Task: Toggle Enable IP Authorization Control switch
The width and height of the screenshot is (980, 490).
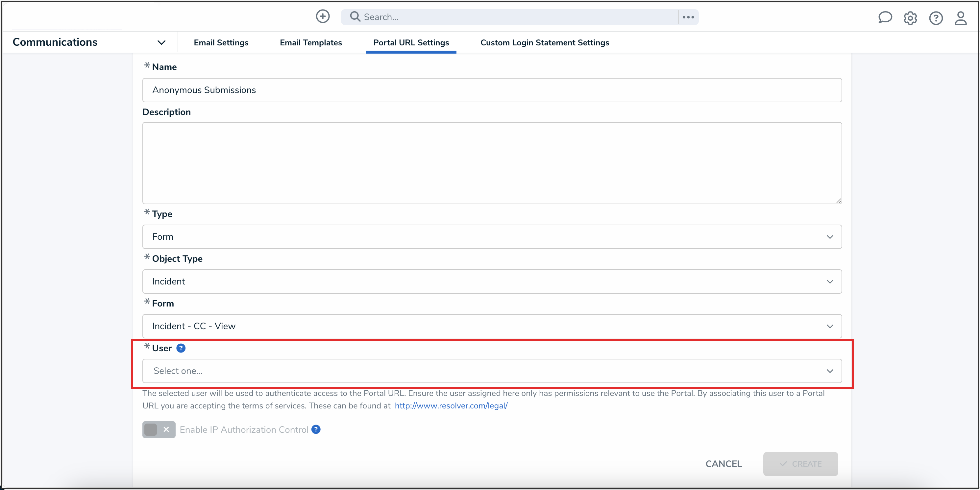Action: (159, 429)
